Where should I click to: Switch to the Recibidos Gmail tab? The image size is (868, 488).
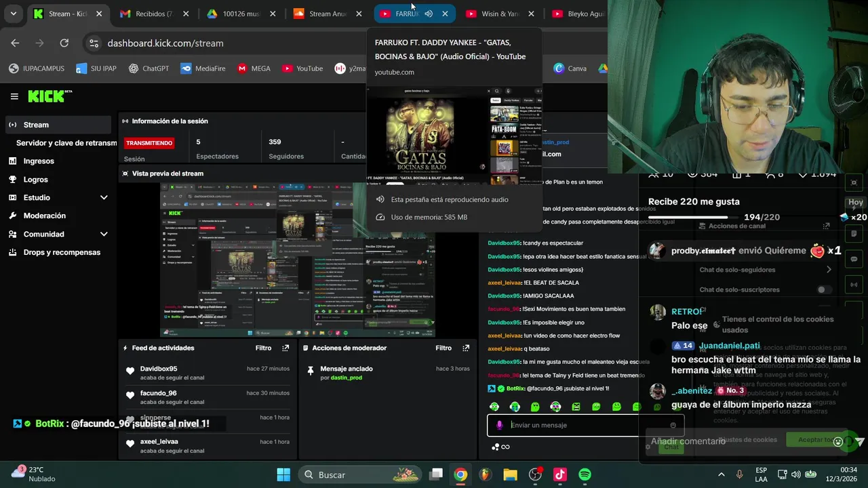(155, 14)
